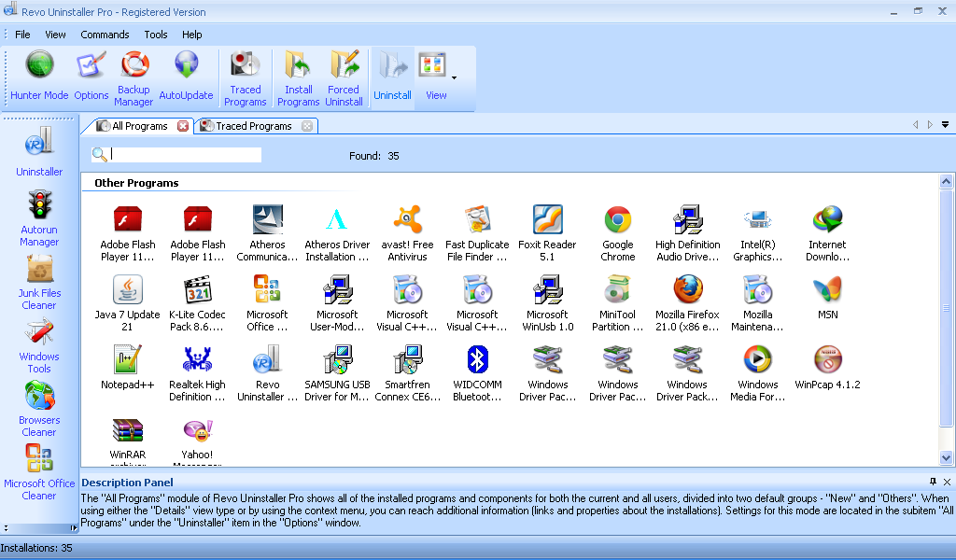This screenshot has width=956, height=560.
Task: Switch to the All Programs tab
Action: pyautogui.click(x=139, y=126)
